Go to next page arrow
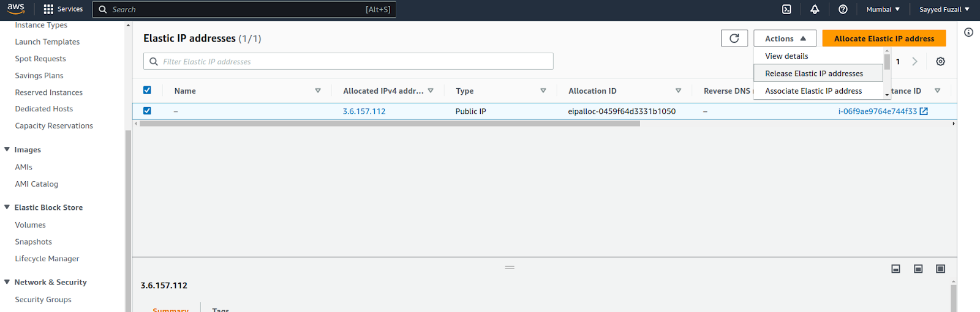 click(914, 61)
